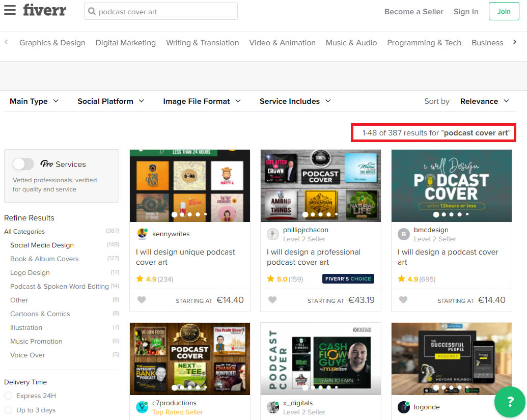Click bmcdesign seller avatar

pyautogui.click(x=404, y=234)
